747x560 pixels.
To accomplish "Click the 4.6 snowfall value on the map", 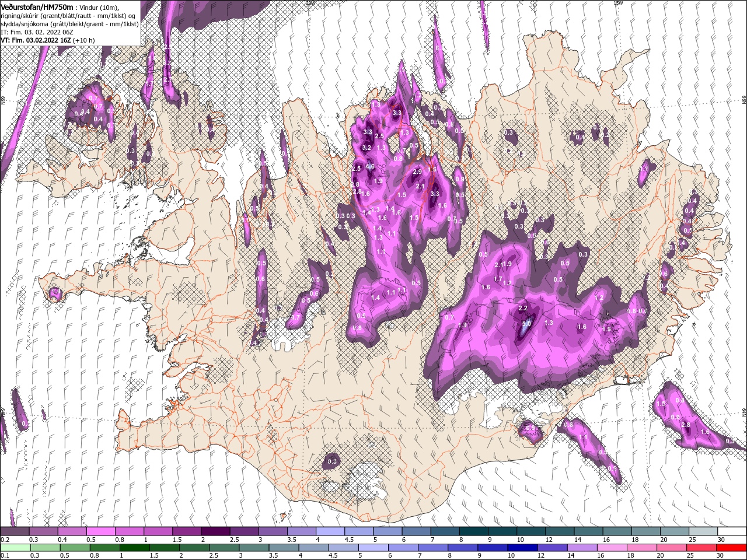I will pyautogui.click(x=369, y=166).
